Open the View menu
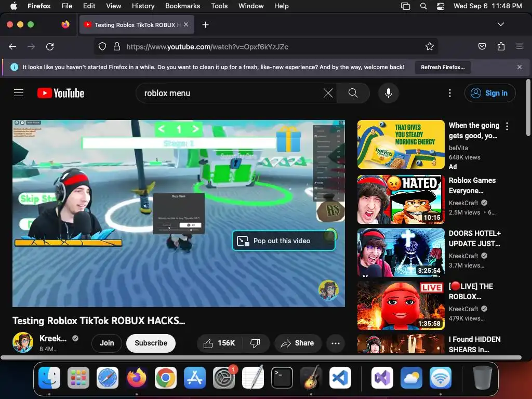This screenshot has height=399, width=532. (113, 6)
